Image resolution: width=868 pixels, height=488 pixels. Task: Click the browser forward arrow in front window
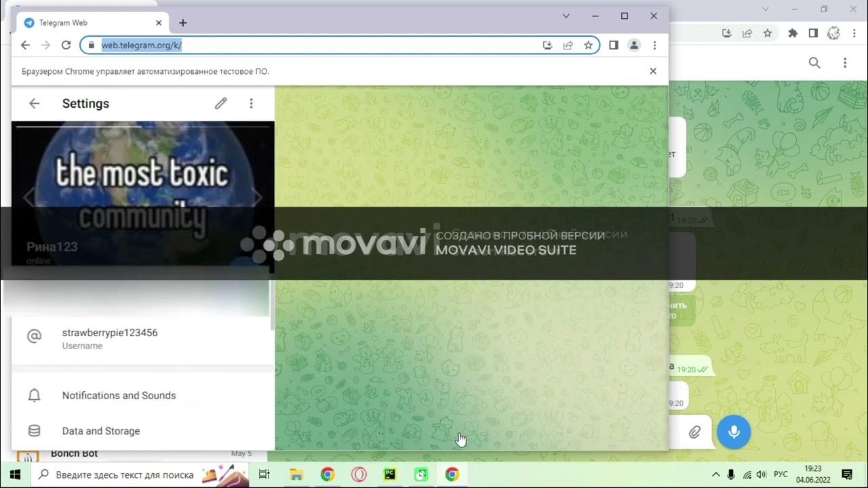pyautogui.click(x=45, y=45)
